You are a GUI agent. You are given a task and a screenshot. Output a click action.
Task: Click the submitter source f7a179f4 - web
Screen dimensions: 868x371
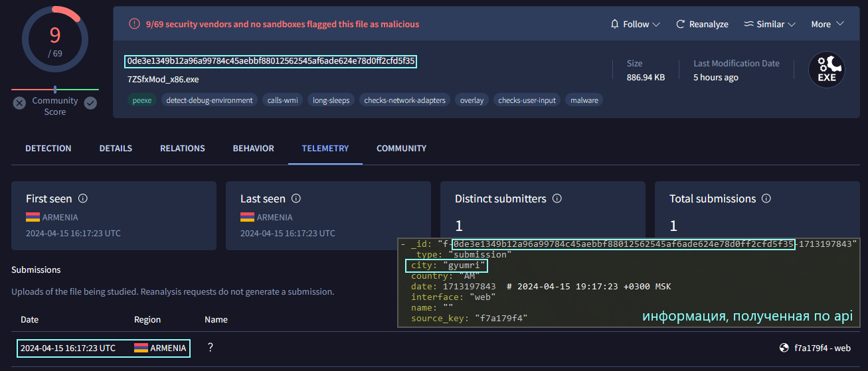822,348
